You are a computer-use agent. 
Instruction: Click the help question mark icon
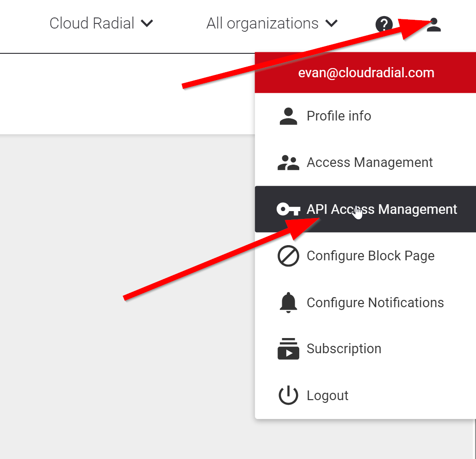[x=384, y=25]
